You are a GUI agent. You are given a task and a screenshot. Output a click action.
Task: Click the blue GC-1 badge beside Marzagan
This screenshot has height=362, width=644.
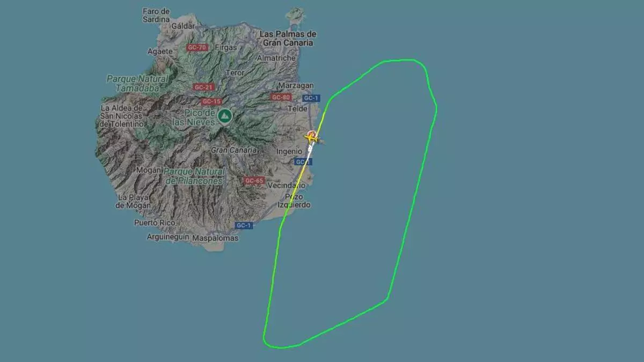click(x=311, y=98)
